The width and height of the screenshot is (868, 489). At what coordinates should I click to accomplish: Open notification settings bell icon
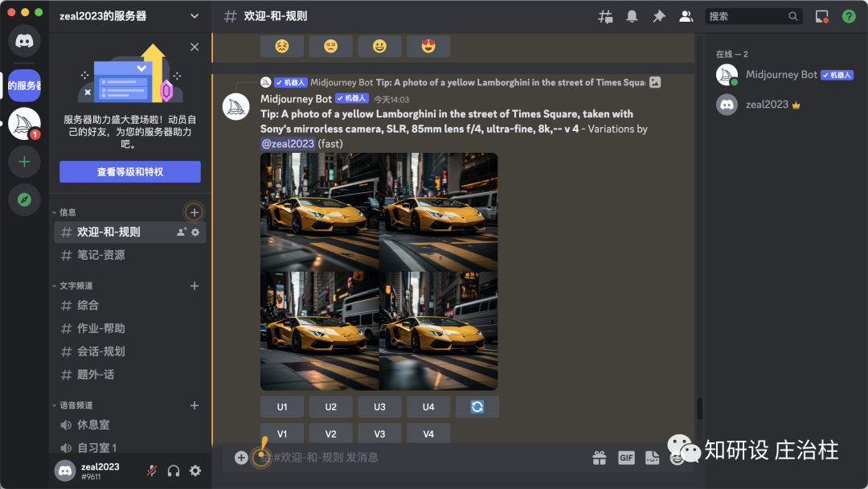point(632,17)
